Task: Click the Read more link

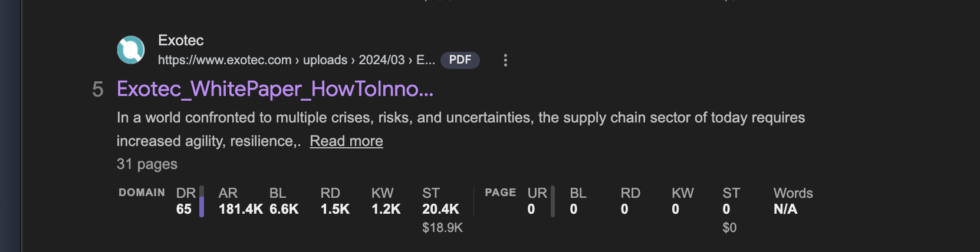Action: point(346,141)
